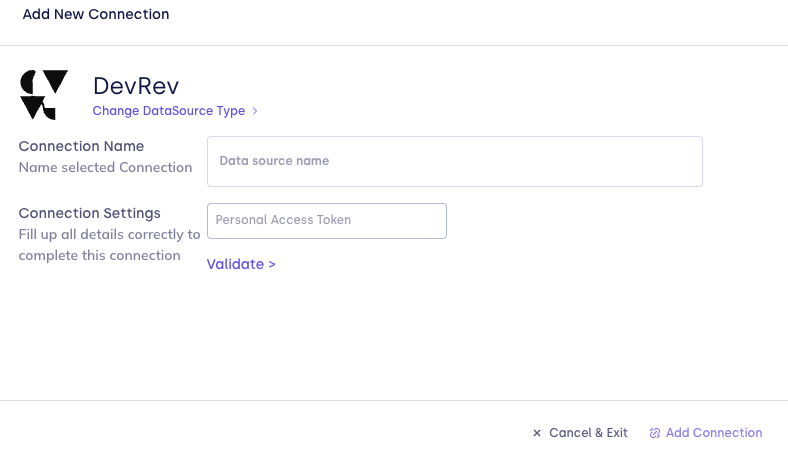Click 'Name selected Connection' description text
Viewport: 788px width, 459px height.
click(x=106, y=167)
